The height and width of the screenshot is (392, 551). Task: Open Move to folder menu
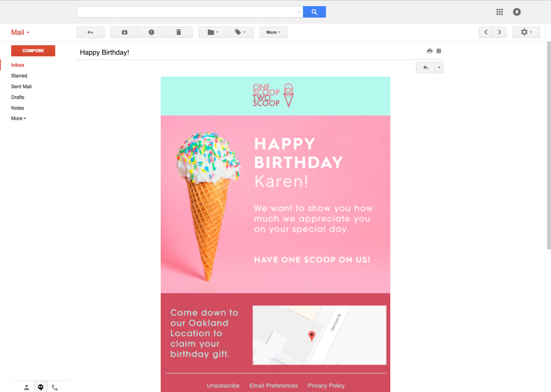pyautogui.click(x=212, y=32)
